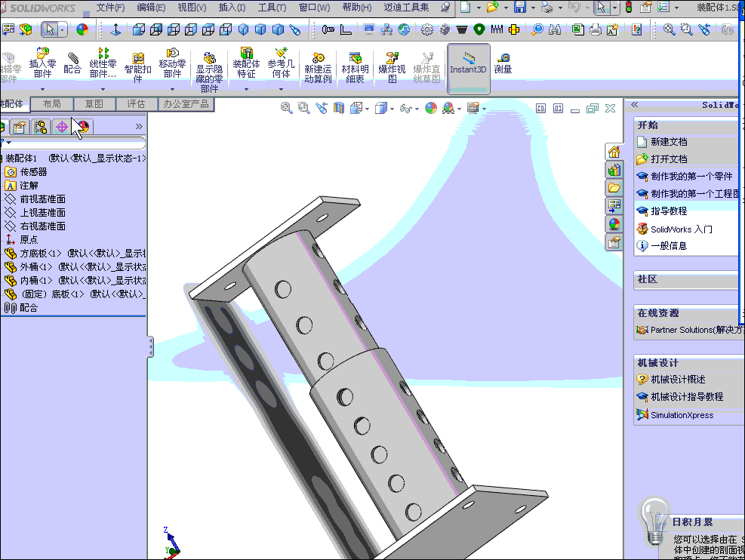Open the File Explorer folder tab icon
This screenshot has height=560, width=745.
coord(614,188)
